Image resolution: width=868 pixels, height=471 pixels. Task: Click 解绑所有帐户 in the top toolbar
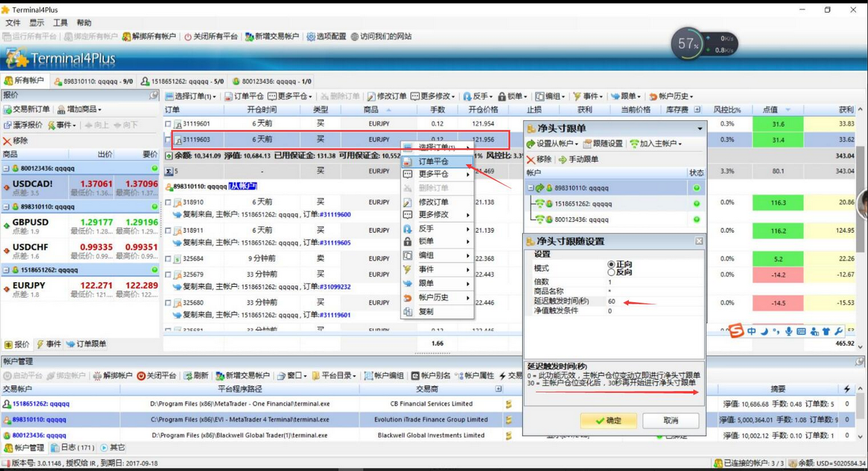[149, 36]
